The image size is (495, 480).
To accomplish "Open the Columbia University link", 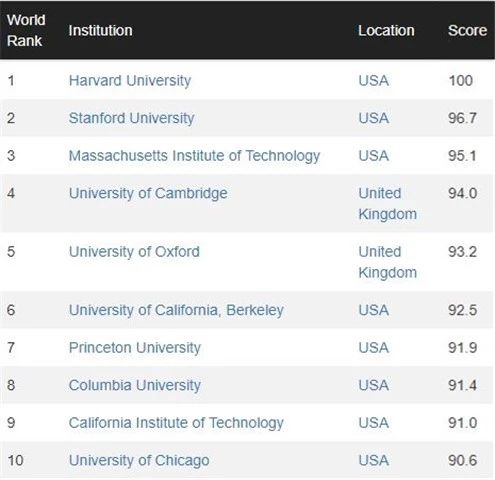I will 134,385.
